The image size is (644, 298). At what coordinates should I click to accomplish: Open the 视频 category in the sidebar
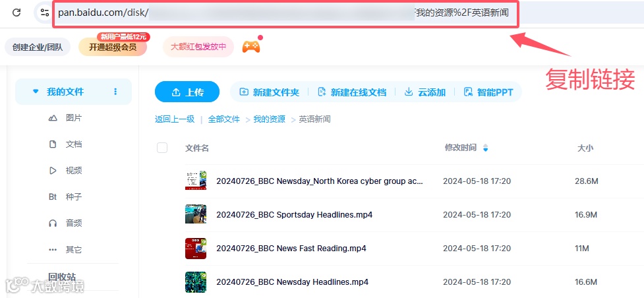point(74,171)
